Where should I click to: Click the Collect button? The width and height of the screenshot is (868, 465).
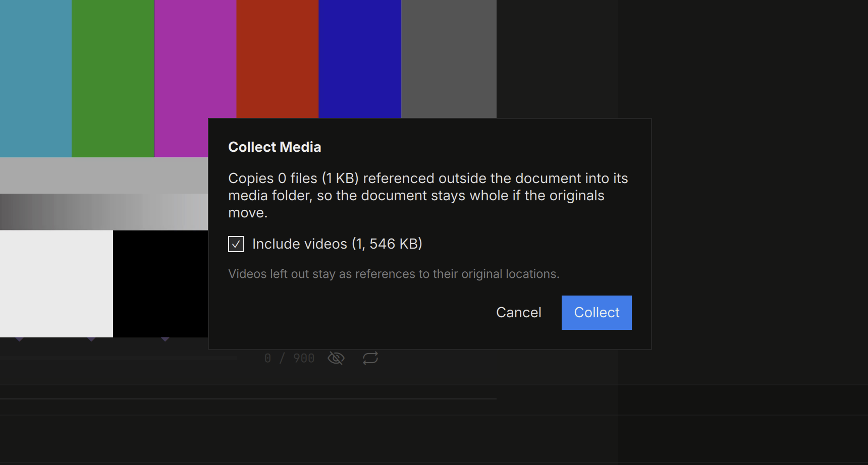596,313
